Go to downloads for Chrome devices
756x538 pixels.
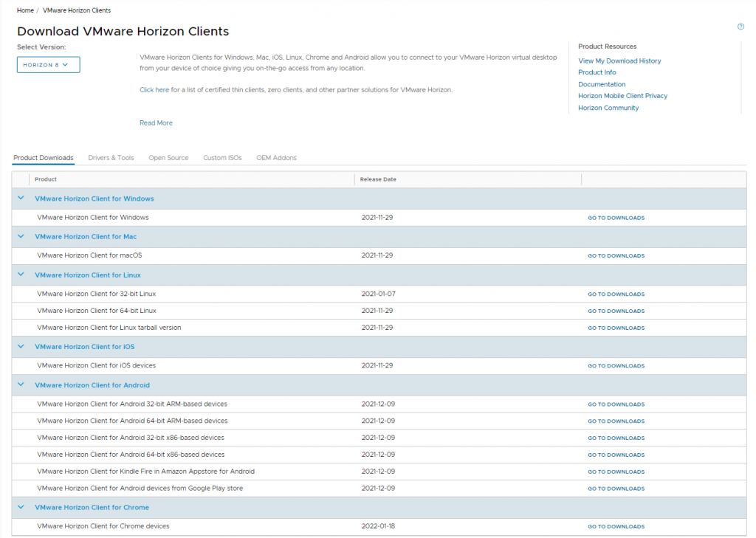pos(616,526)
